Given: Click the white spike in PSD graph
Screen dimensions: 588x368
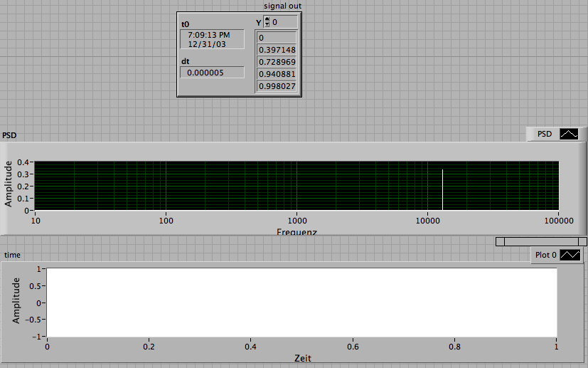Looking at the screenshot, I should pyautogui.click(x=442, y=189).
